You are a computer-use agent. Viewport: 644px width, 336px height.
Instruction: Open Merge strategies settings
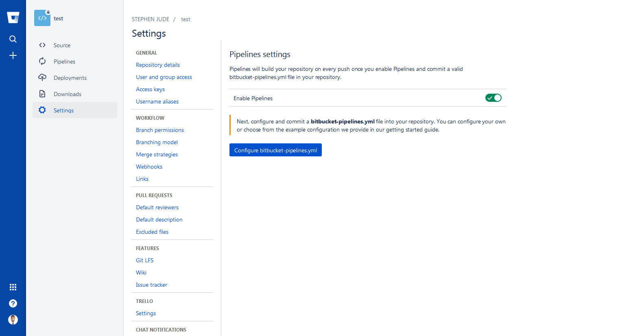(157, 154)
